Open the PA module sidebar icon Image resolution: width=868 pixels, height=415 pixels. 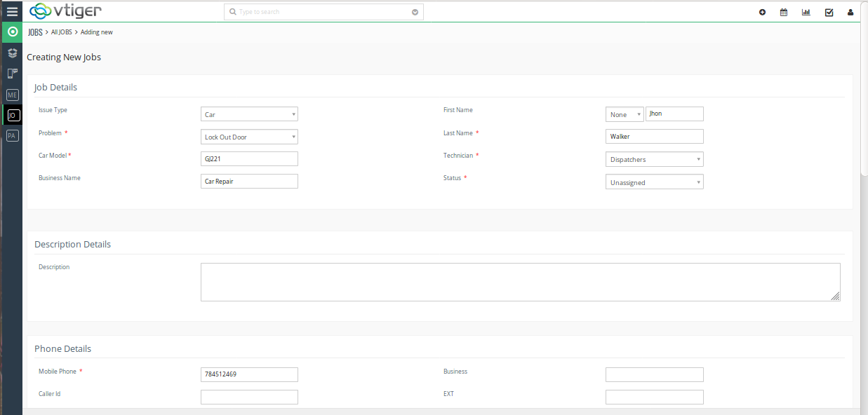click(x=12, y=135)
